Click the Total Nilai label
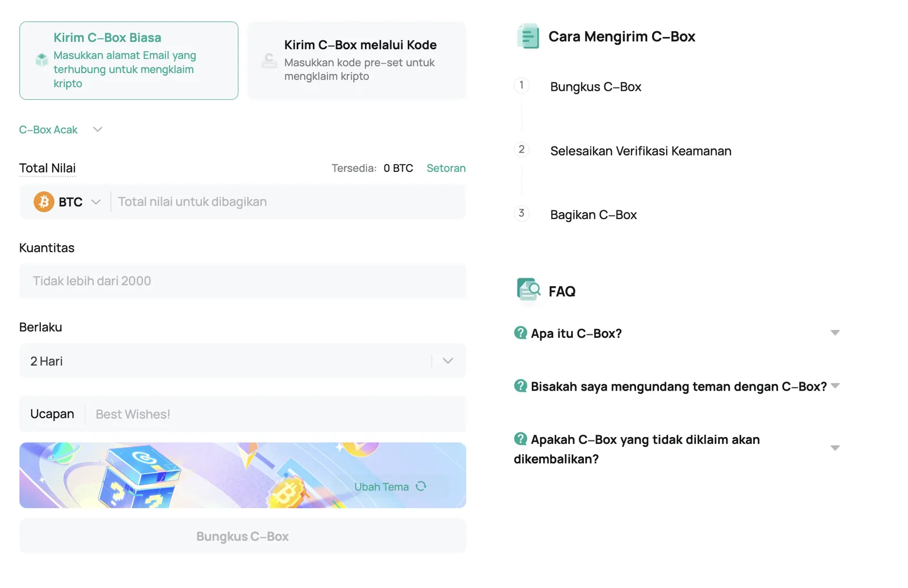This screenshot has height=588, width=908. [x=47, y=168]
